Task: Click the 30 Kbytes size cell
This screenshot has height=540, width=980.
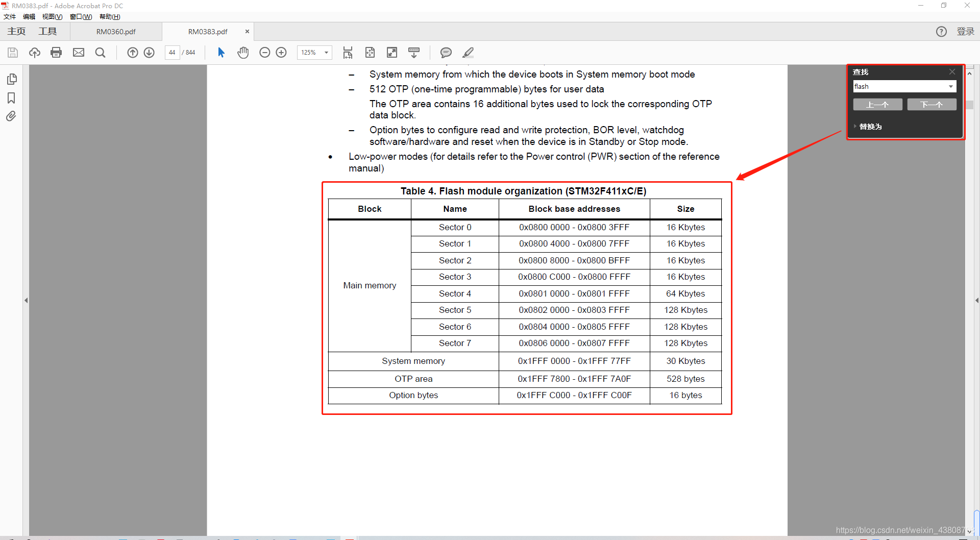Action: pyautogui.click(x=685, y=361)
